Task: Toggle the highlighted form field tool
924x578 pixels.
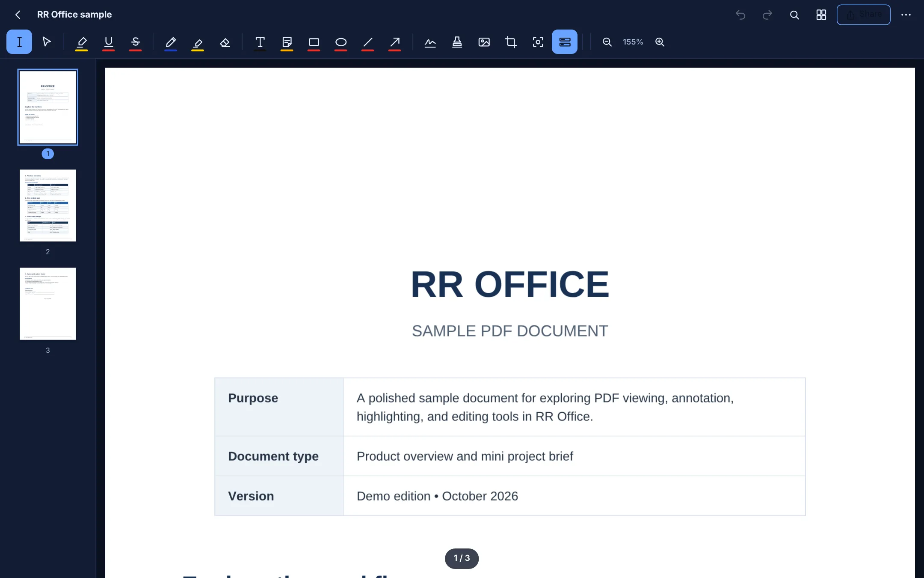Action: 565,42
